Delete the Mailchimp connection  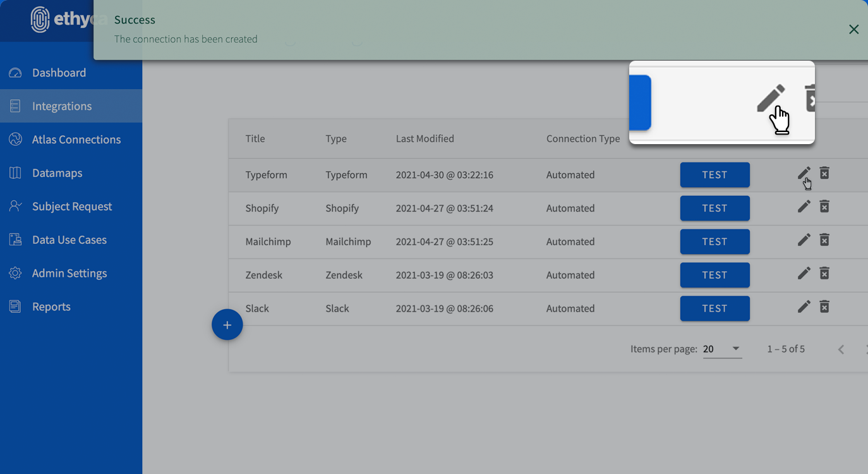pos(824,240)
